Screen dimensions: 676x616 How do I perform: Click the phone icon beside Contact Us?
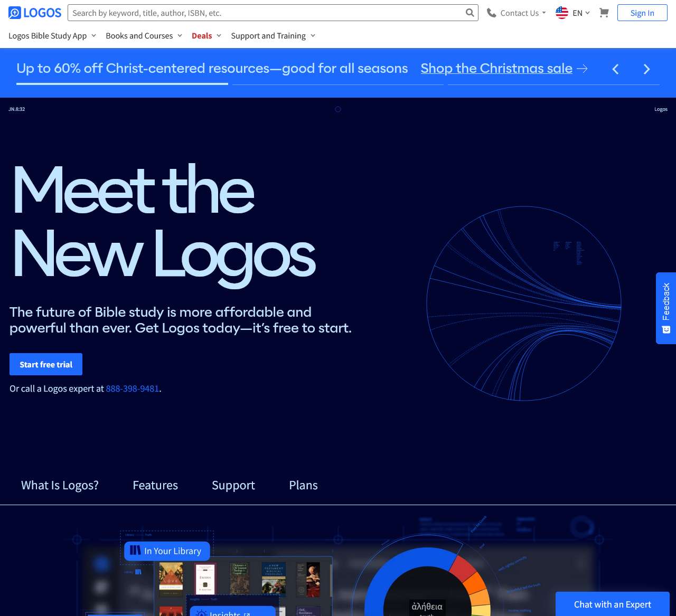[491, 13]
